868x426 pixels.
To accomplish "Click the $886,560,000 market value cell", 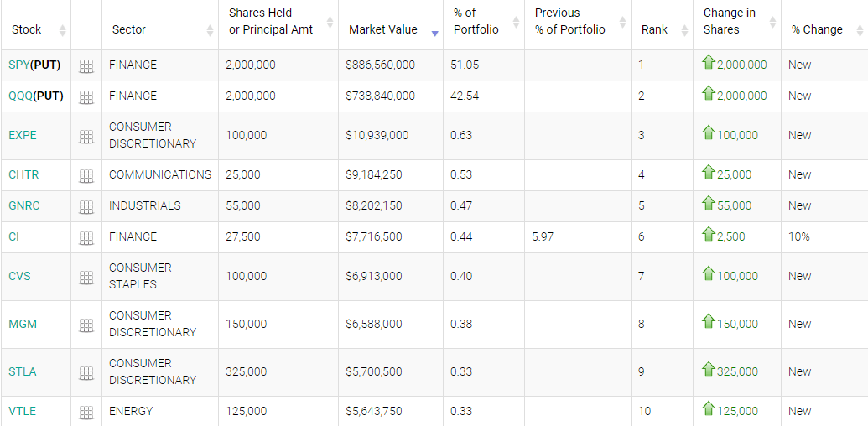I will (x=380, y=65).
